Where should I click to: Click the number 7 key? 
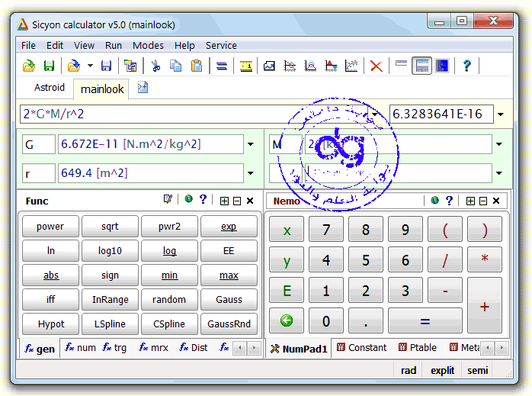[326, 229]
